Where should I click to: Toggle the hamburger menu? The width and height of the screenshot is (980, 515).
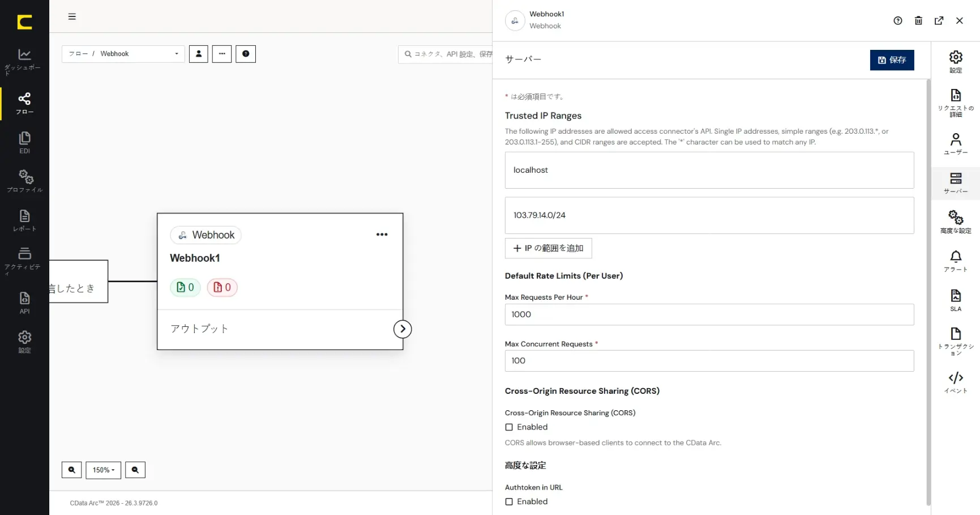pyautogui.click(x=72, y=16)
